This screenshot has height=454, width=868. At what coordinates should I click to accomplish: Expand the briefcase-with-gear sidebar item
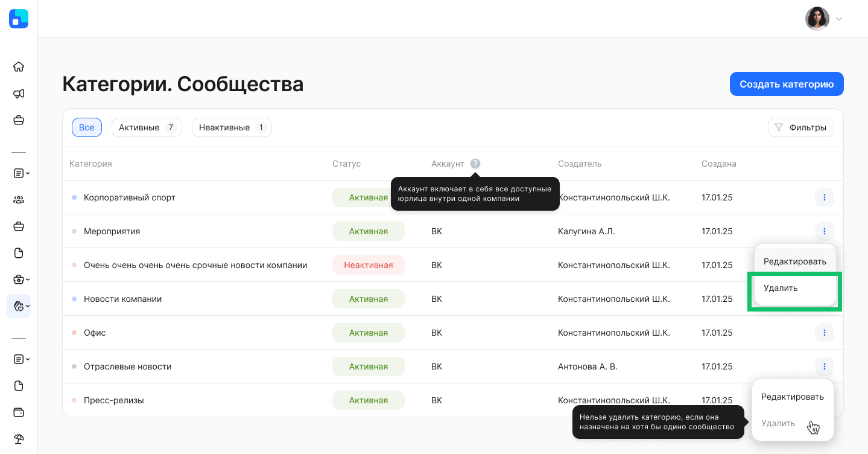click(x=19, y=279)
